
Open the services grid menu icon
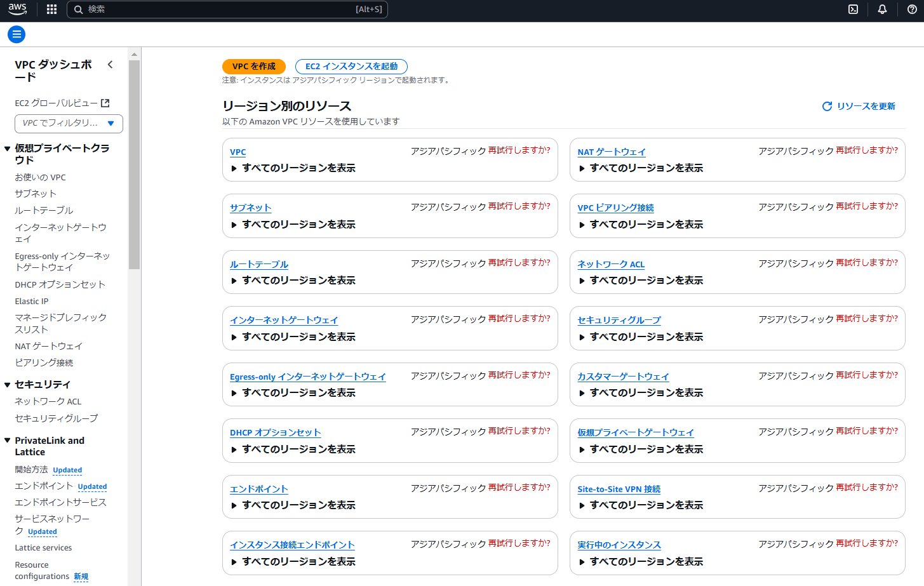click(x=52, y=10)
